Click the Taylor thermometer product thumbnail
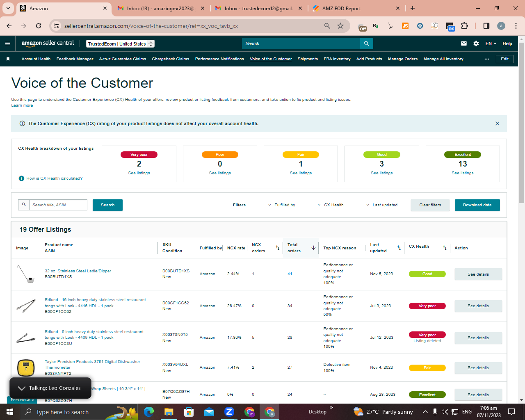 click(x=26, y=367)
